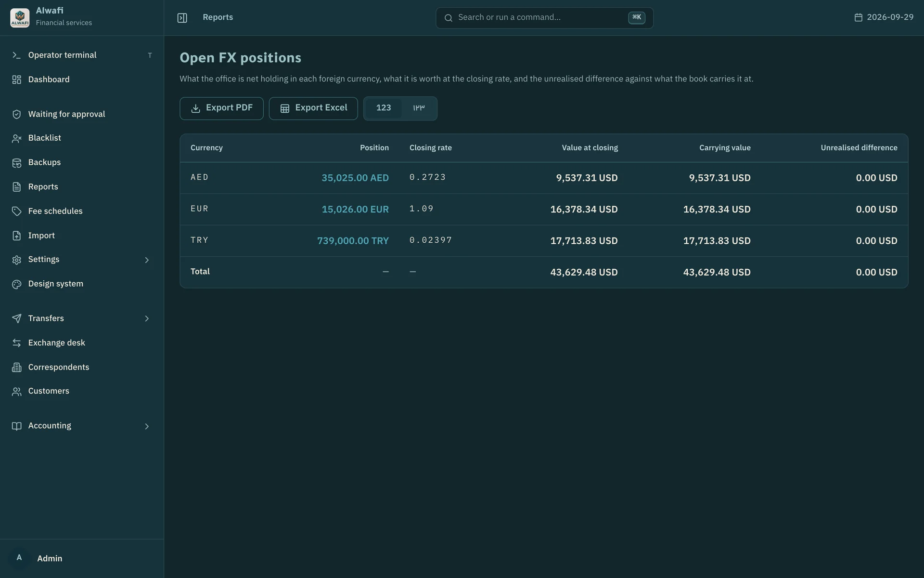Click the Carrying value column header
The width and height of the screenshot is (924, 578).
[725, 148]
